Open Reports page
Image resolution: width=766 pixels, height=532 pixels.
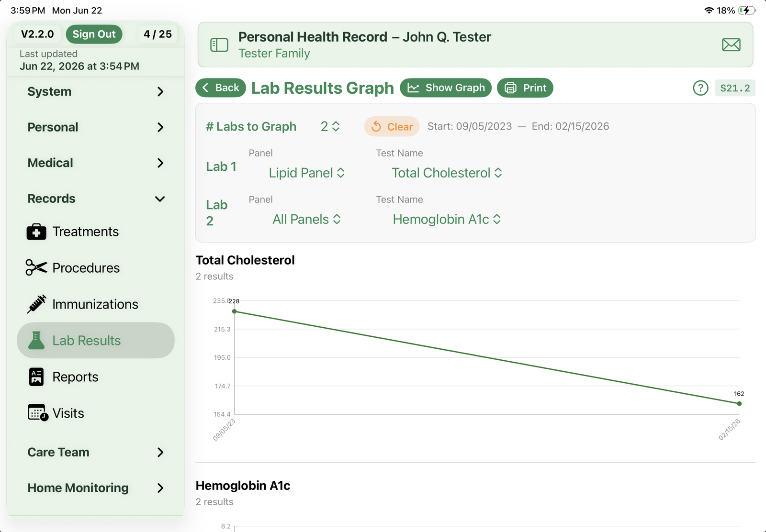tap(96, 377)
